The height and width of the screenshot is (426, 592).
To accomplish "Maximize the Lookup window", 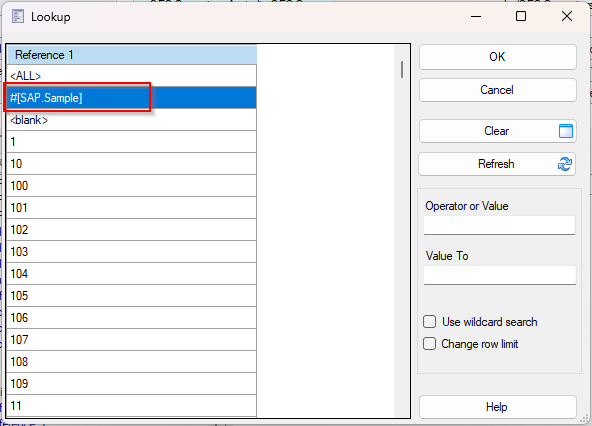I will [521, 16].
